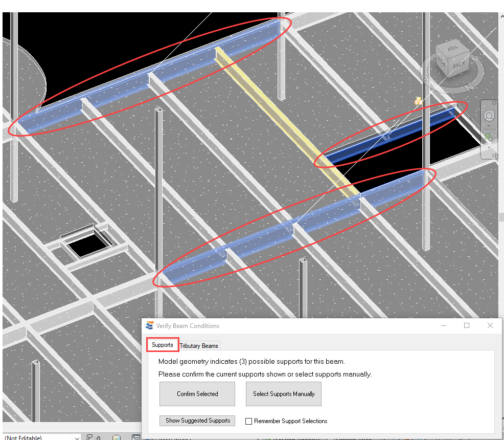The image size is (504, 440).
Task: Open the Steering Wheel navigation tool
Action: pyautogui.click(x=489, y=116)
